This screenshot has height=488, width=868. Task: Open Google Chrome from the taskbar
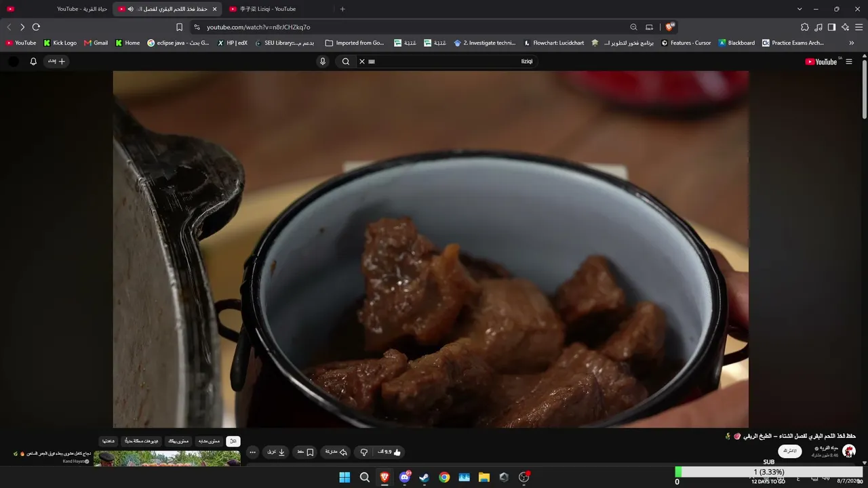[x=444, y=477]
